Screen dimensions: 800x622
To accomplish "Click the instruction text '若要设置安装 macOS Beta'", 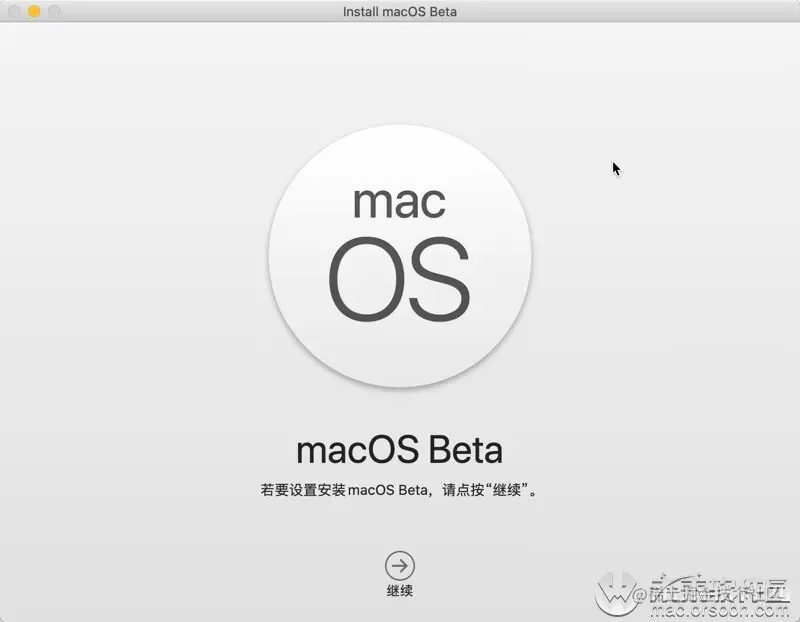I will coord(344,490).
